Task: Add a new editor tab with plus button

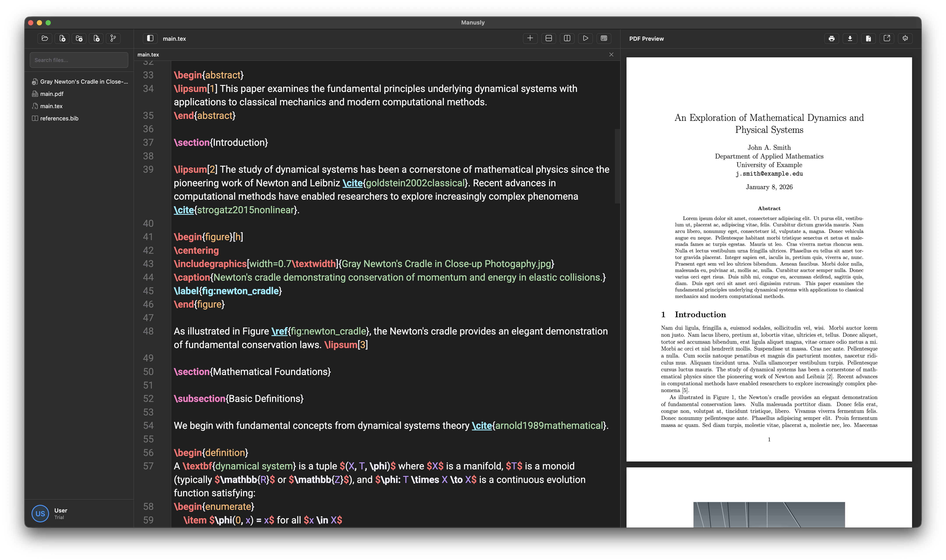Action: pos(530,38)
